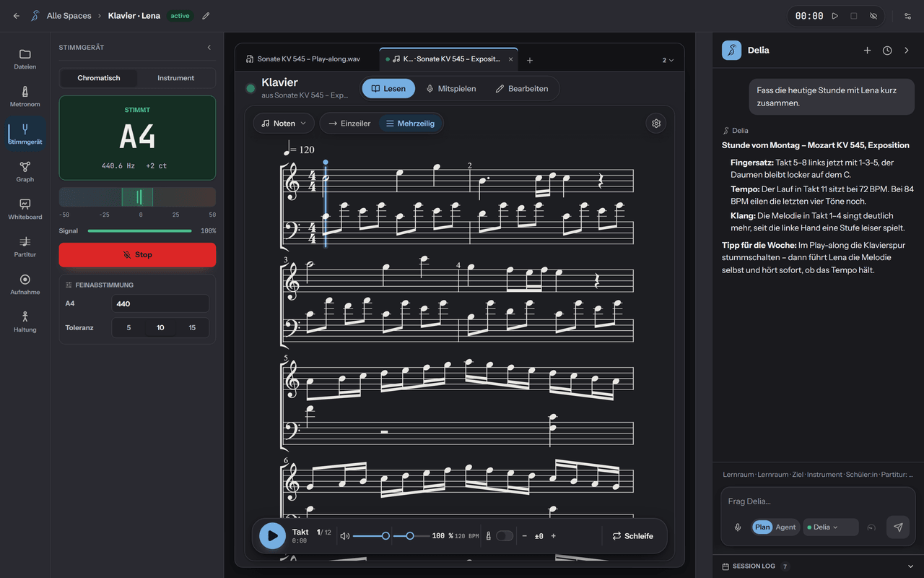Open the Dateien sidebar panel
Viewport: 924px width, 578px height.
(x=25, y=59)
